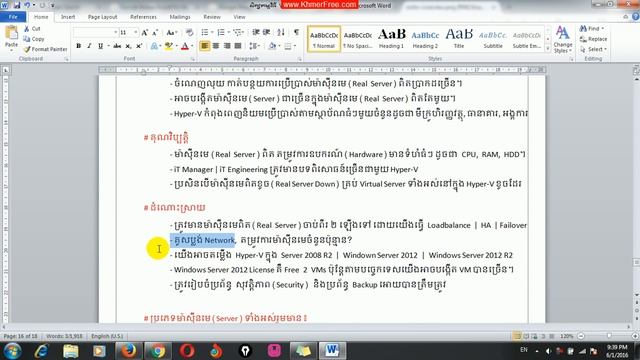Click the Paste icon
Viewport: 640px width, 360px height.
(x=11, y=33)
